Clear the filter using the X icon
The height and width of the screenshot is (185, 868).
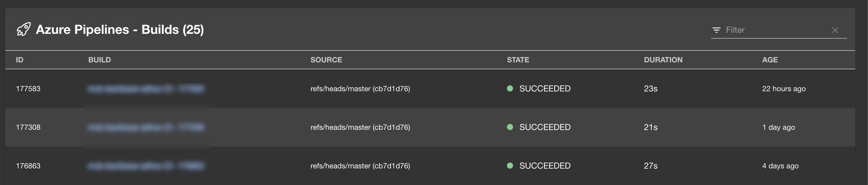(835, 30)
